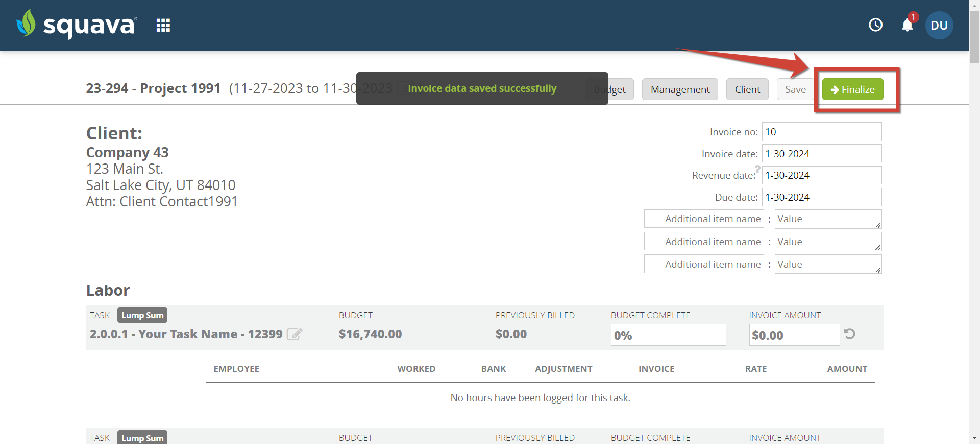The width and height of the screenshot is (980, 444).
Task: Click the first Additional item name field
Action: (x=704, y=219)
